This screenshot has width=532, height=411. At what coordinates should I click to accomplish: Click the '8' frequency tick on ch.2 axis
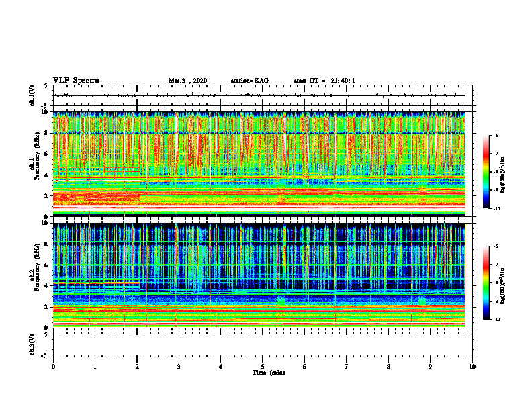47,244
